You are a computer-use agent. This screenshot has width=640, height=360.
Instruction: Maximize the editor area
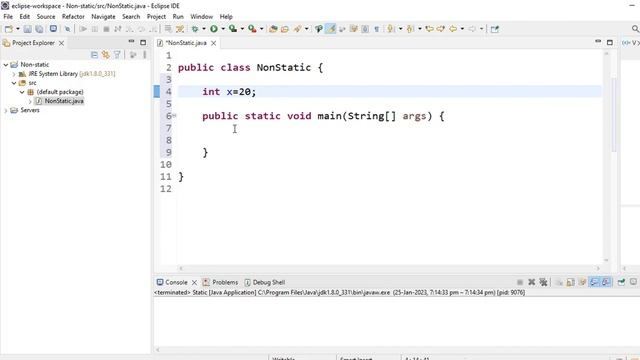610,42
